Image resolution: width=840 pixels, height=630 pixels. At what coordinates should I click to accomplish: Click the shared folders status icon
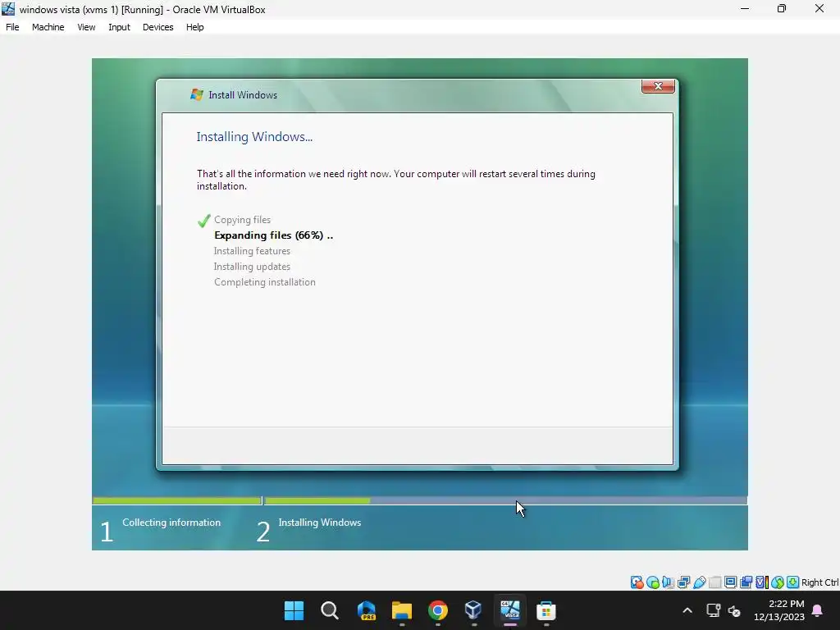coord(714,582)
